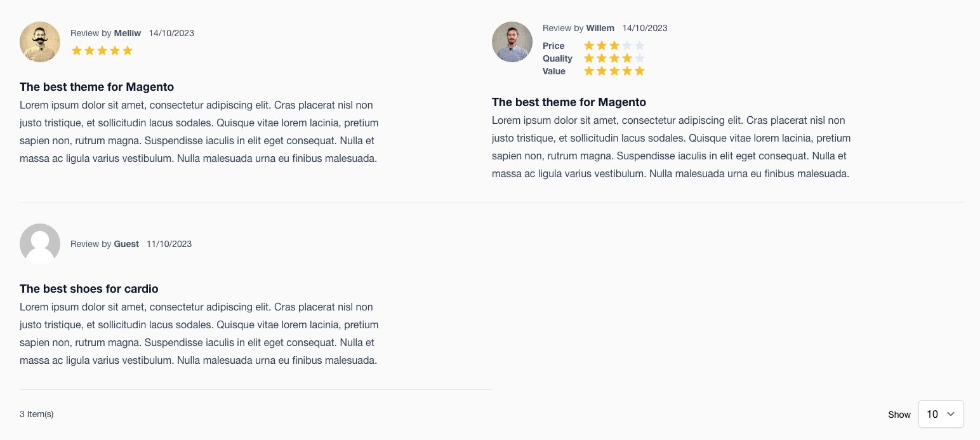
Task: Open the Show items per page dropdown
Action: coord(941,414)
